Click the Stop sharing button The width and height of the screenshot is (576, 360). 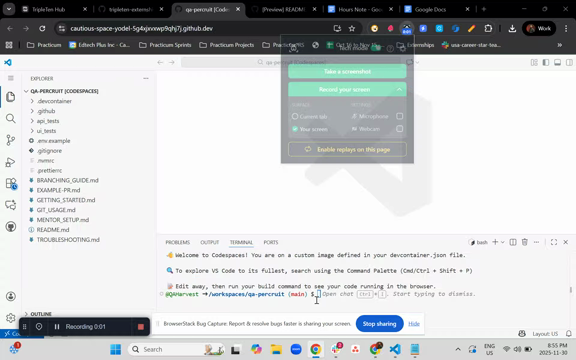(x=379, y=324)
